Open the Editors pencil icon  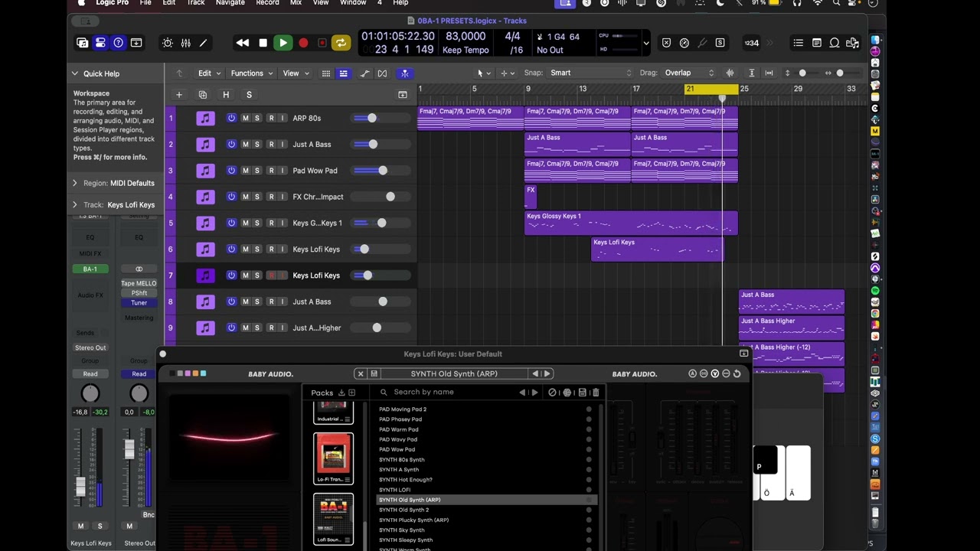pos(204,43)
